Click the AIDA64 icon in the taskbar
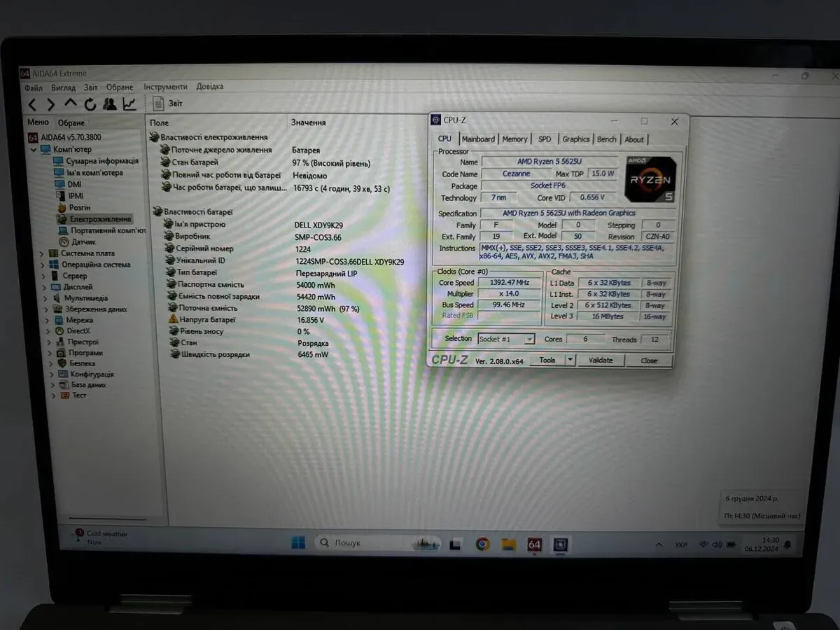Viewport: 840px width, 630px height. 535,544
